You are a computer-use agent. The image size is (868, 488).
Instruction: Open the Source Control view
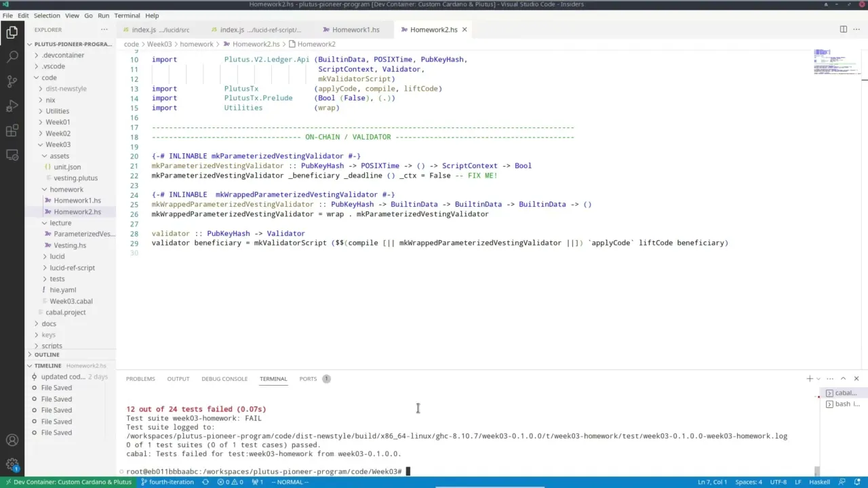click(x=12, y=81)
